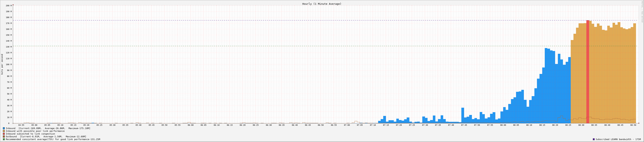Click the 08:30 time axis label
The image size is (644, 142).
coord(581,125)
